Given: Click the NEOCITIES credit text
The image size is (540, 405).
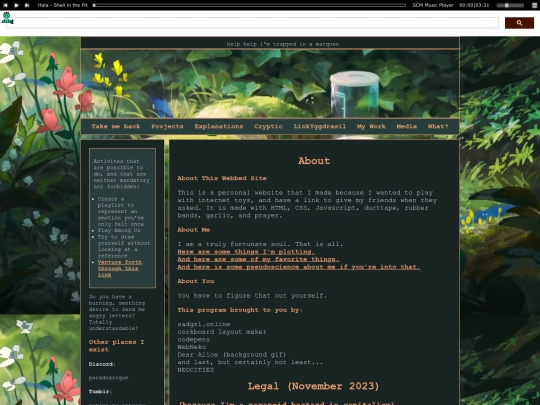Looking at the screenshot, I should click(x=196, y=370).
